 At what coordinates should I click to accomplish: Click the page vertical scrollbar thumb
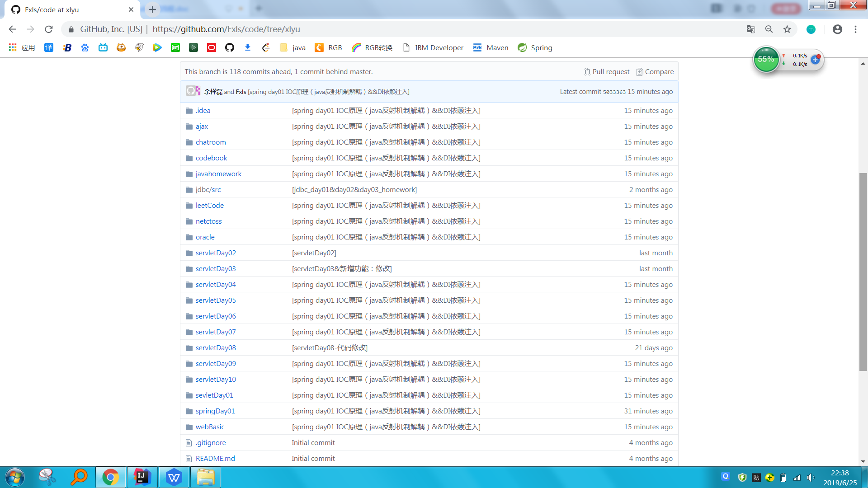[x=863, y=271]
